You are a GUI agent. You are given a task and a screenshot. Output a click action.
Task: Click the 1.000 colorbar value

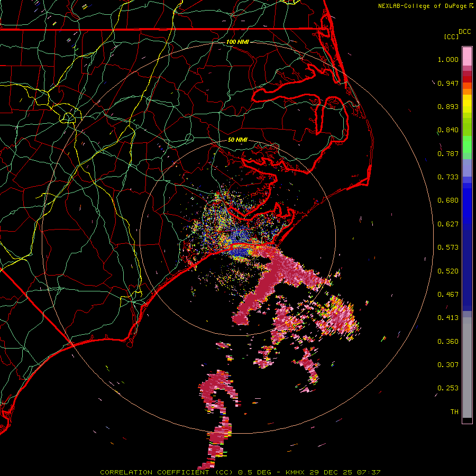click(448, 59)
